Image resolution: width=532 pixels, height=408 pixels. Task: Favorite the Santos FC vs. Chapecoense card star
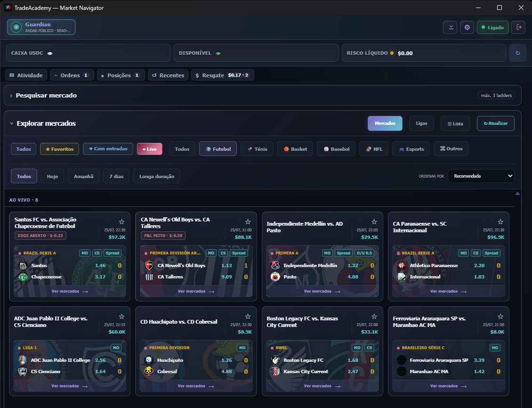pos(121,221)
